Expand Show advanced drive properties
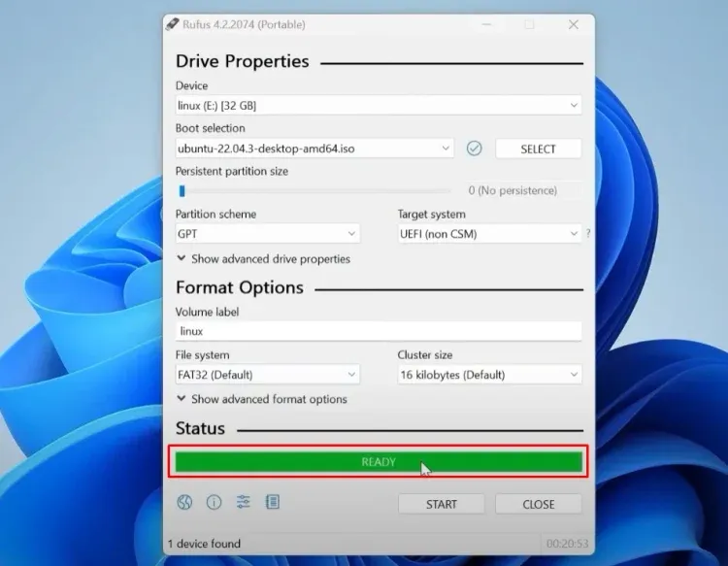Image resolution: width=728 pixels, height=566 pixels. point(263,259)
